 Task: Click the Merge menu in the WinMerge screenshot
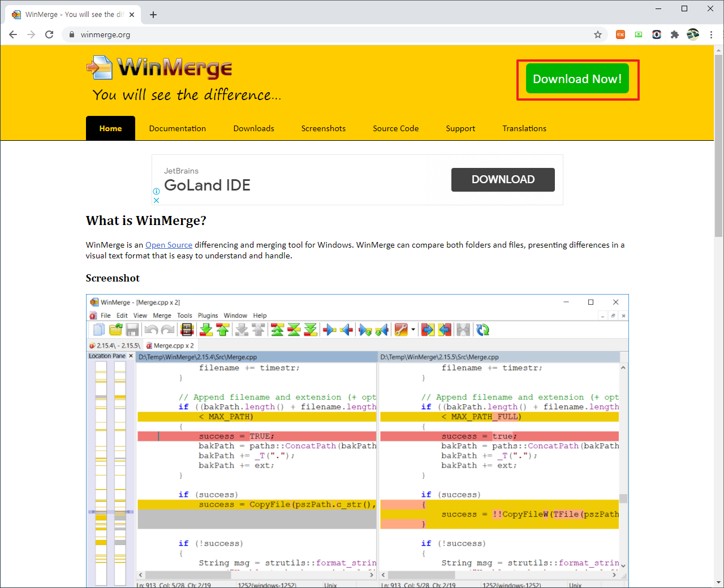162,315
